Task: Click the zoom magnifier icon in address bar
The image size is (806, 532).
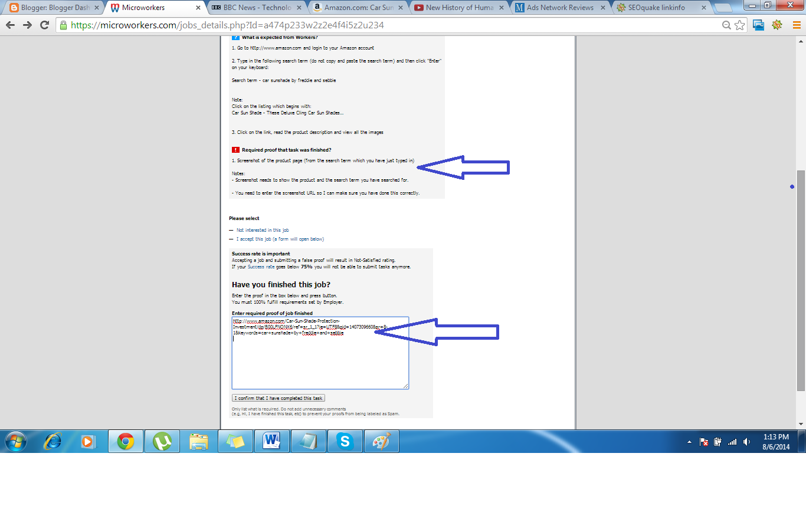Action: 726,25
